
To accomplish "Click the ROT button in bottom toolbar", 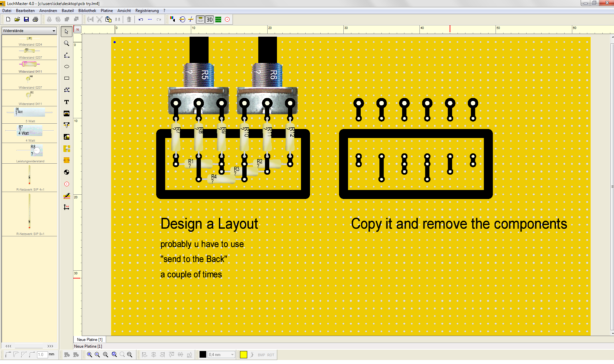I will [271, 355].
